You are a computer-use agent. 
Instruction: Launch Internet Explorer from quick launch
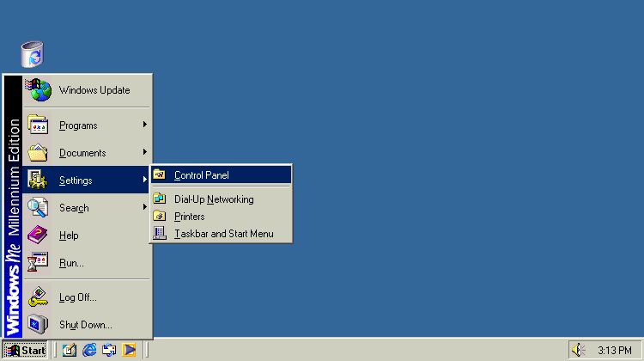89,350
